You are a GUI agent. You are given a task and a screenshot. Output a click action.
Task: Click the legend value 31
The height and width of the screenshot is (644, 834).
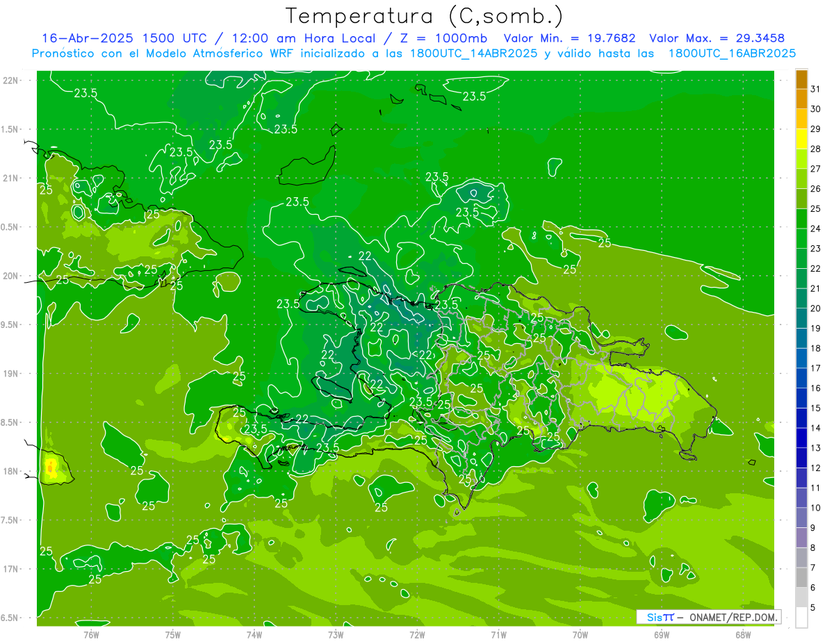click(x=815, y=89)
